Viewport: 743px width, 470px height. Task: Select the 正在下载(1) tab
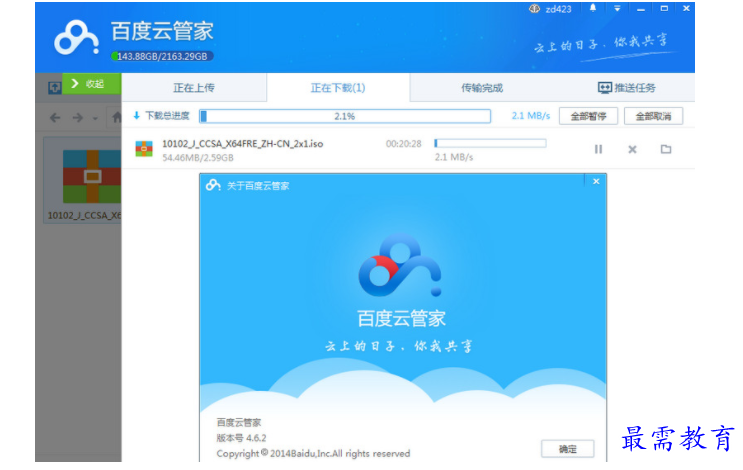click(x=338, y=88)
